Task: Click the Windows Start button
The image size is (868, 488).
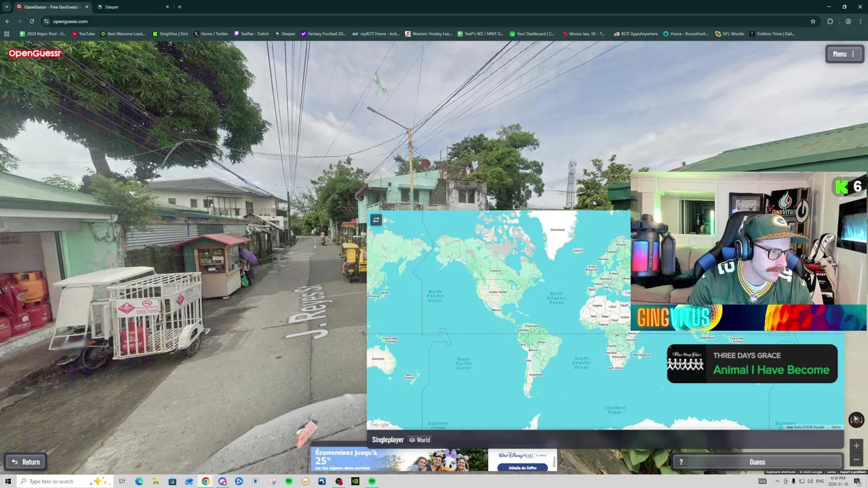Action: 7,481
